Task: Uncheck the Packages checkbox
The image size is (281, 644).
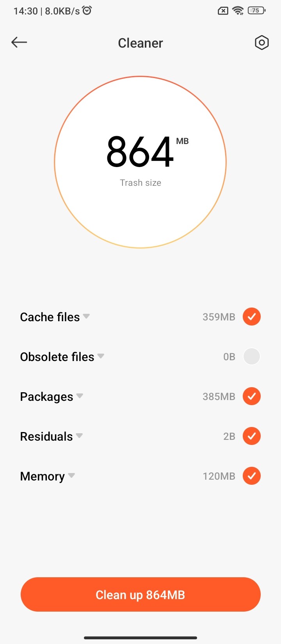Action: point(252,396)
